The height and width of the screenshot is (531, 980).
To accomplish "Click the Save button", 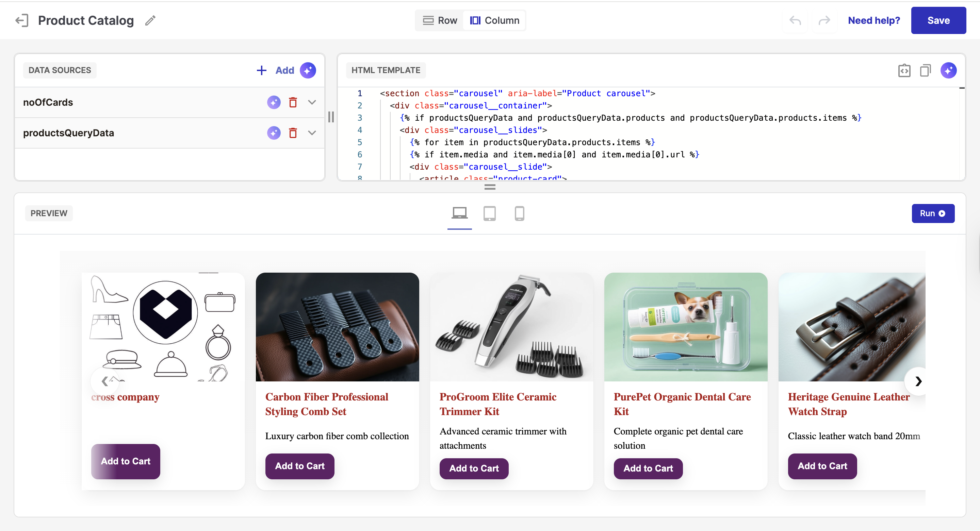I will coord(938,20).
